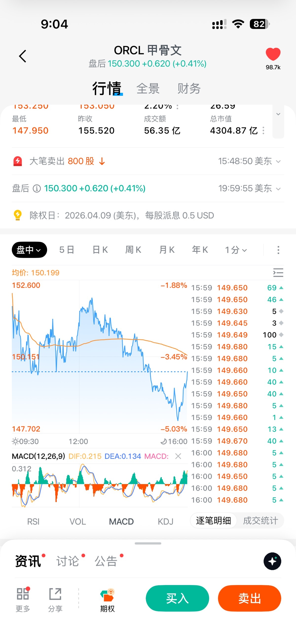Expand the stock statistics panel chevron
Viewport: 296px width, 644px height.
(x=278, y=115)
